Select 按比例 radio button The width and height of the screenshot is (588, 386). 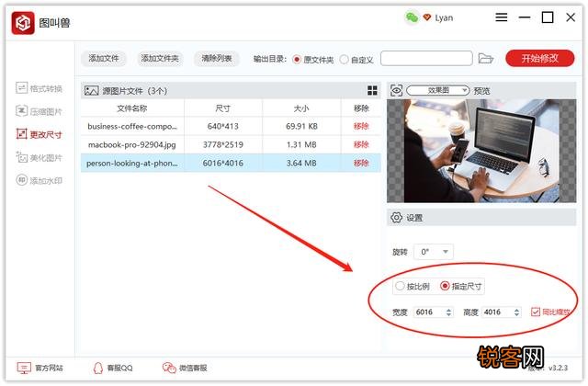click(400, 286)
